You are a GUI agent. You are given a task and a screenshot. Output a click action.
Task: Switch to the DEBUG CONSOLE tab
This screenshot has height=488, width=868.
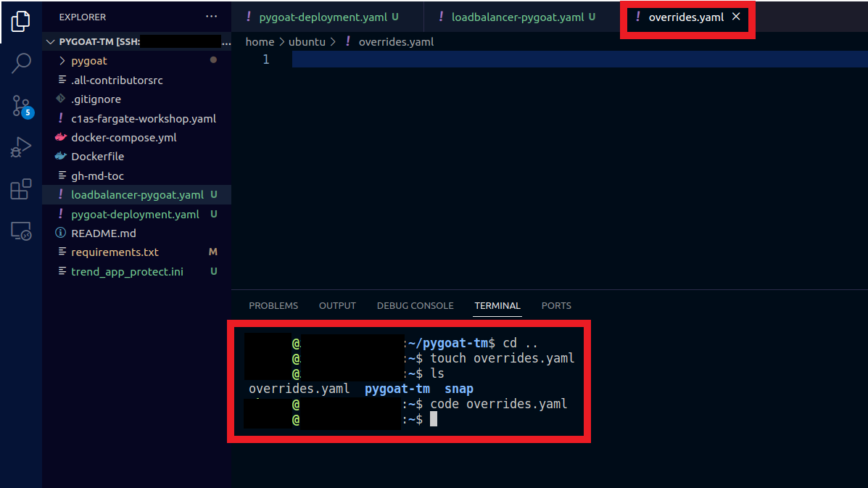point(416,305)
